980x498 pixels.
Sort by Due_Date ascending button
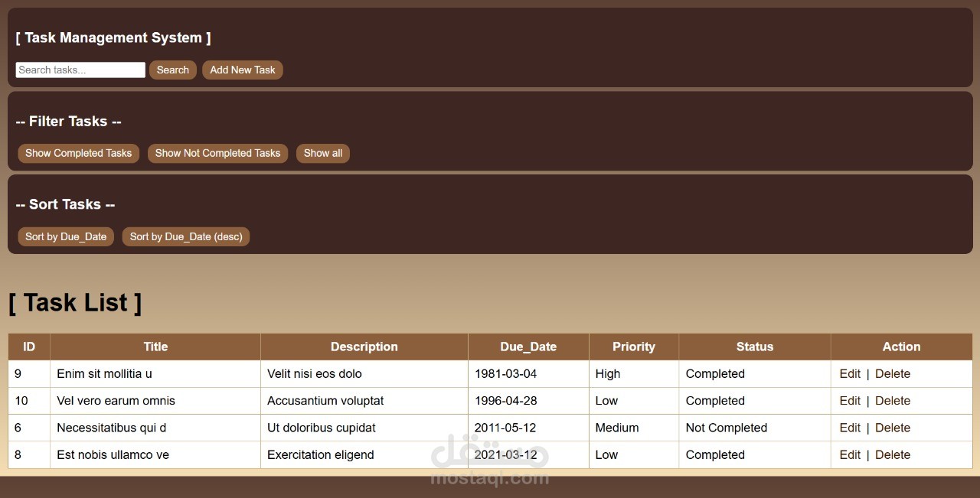point(66,236)
